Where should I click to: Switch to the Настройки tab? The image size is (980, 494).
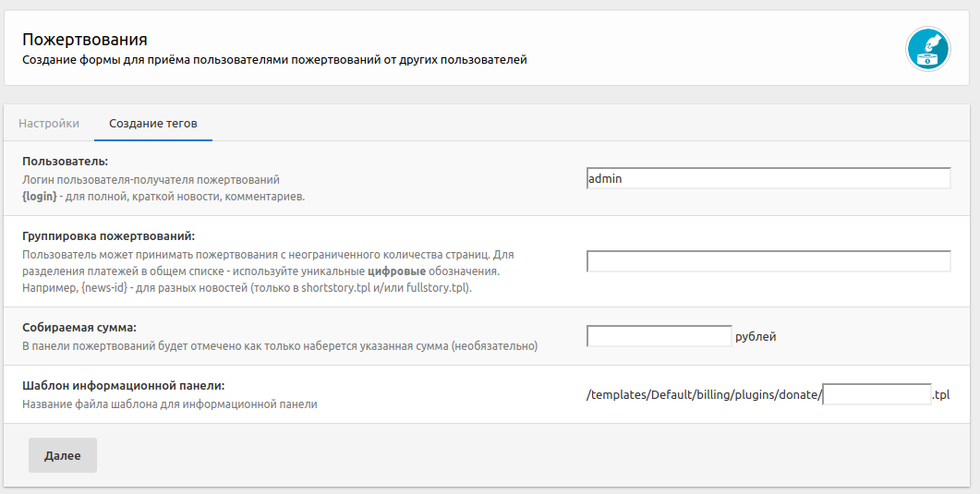(x=49, y=123)
